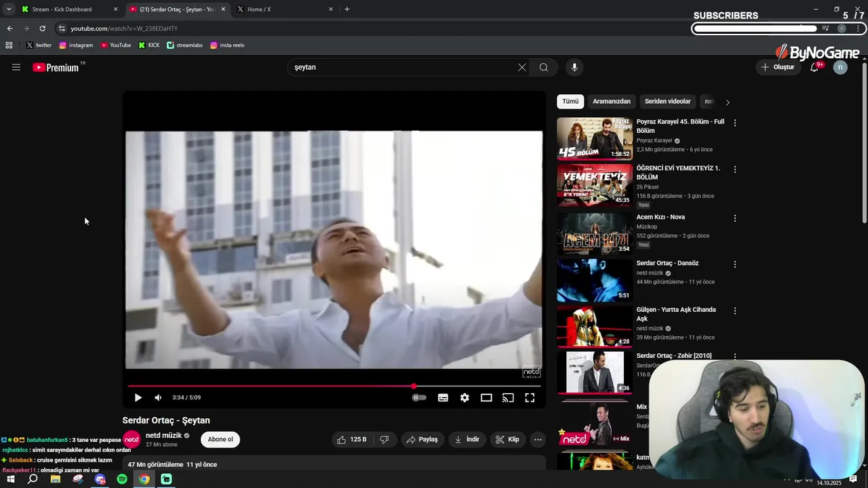868x488 pixels.
Task: Open insta reels bookmark
Action: pyautogui.click(x=227, y=45)
